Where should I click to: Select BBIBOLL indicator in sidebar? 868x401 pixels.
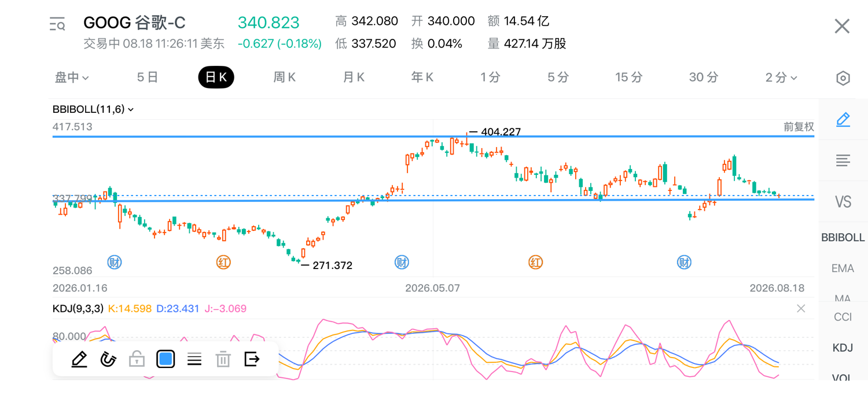tap(843, 238)
